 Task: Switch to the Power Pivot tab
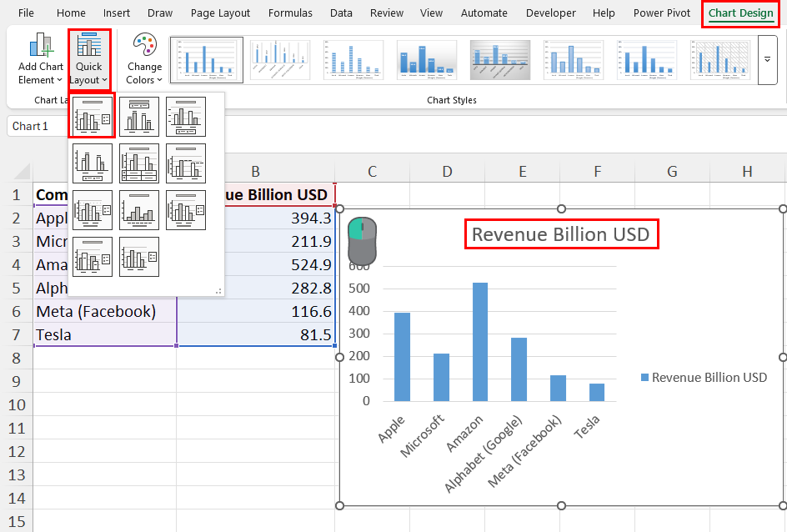(x=661, y=13)
